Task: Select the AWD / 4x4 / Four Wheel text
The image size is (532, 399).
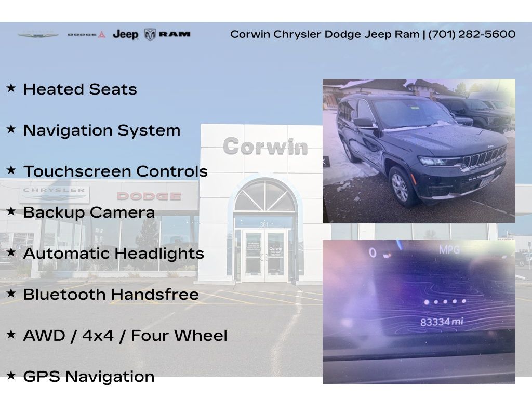Action: tap(125, 336)
